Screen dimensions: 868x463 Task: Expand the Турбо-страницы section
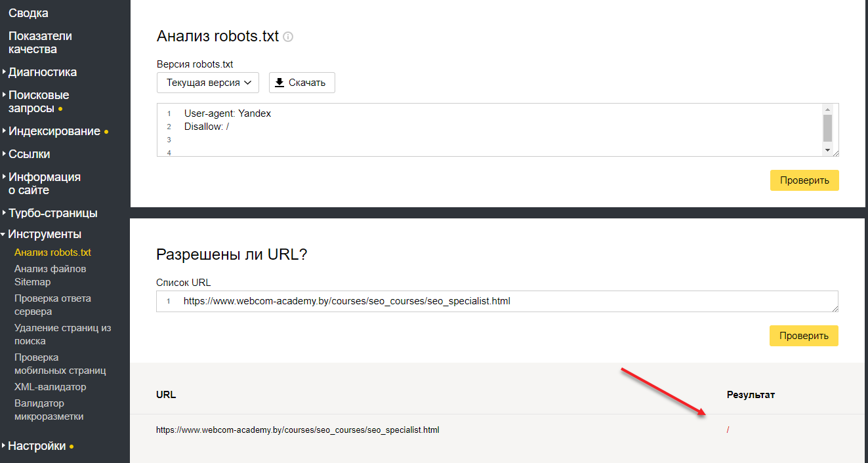tap(52, 213)
